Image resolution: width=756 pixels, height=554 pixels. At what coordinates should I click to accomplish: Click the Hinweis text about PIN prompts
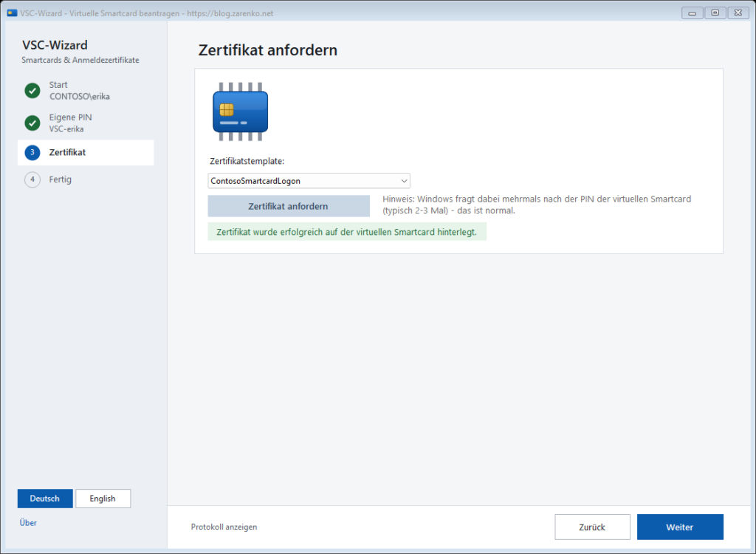(x=537, y=205)
